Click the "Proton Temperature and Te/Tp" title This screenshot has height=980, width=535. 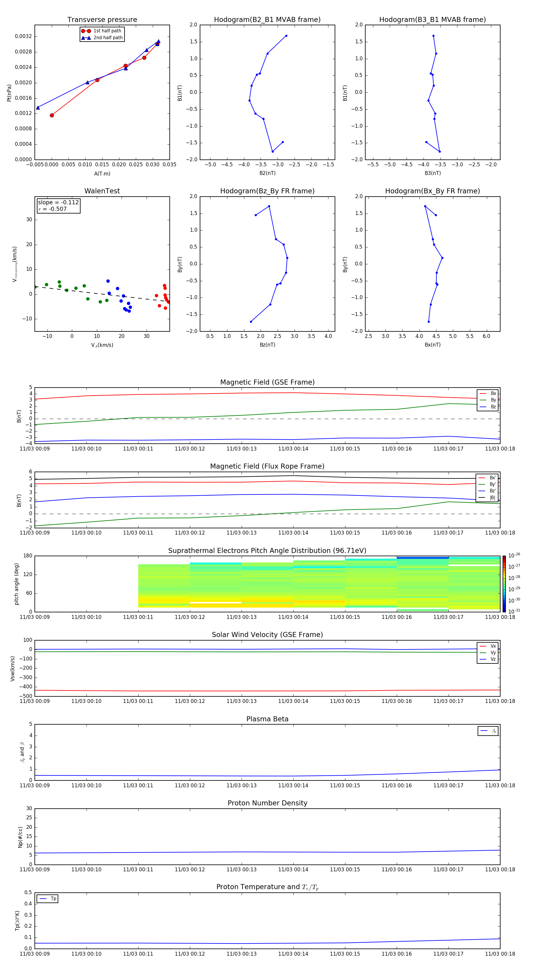tap(267, 887)
